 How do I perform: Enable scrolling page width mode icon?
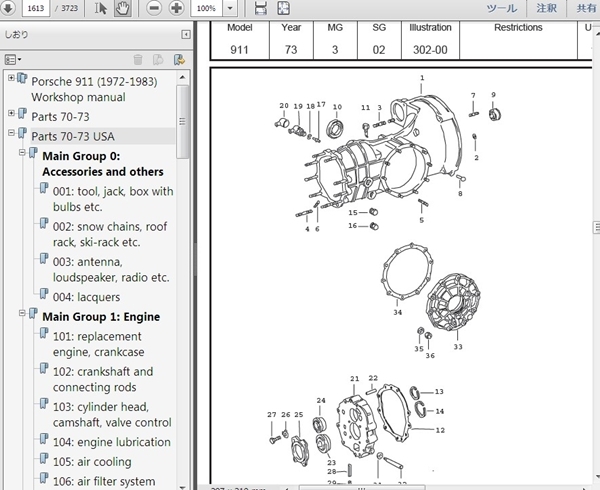[261, 8]
